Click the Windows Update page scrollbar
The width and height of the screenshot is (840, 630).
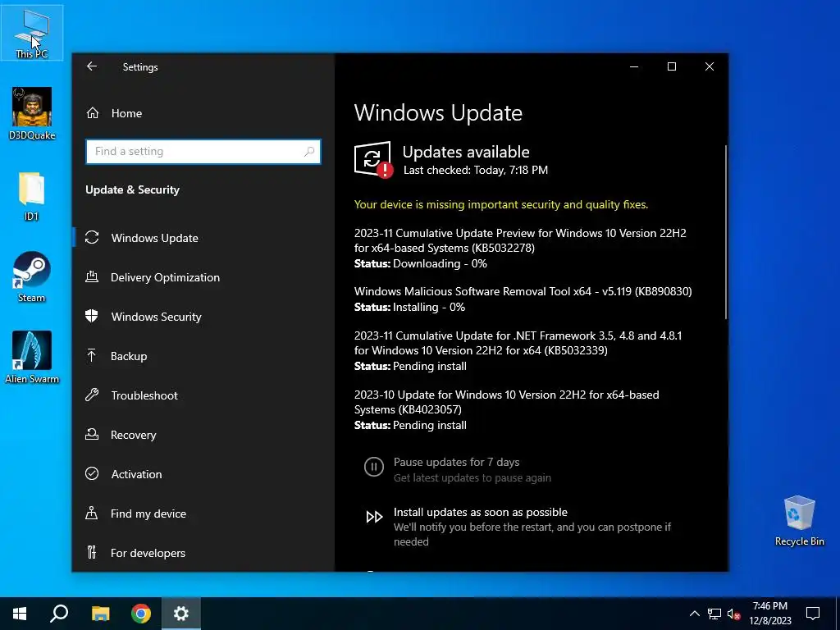726,232
